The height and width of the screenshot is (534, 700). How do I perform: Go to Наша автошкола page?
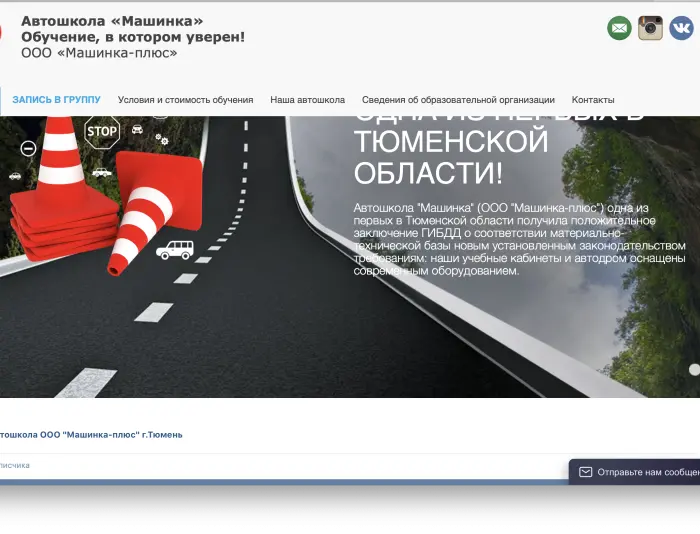point(308,100)
